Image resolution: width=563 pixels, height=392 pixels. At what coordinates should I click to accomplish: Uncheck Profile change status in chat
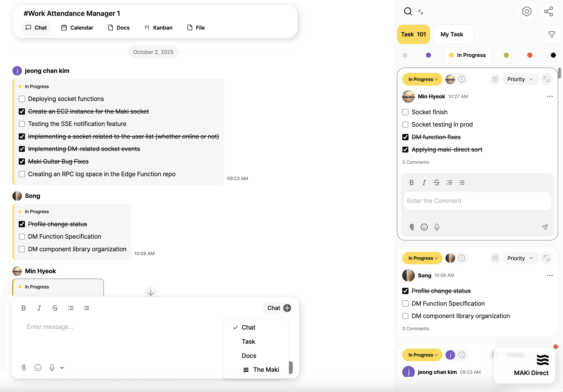click(x=22, y=224)
